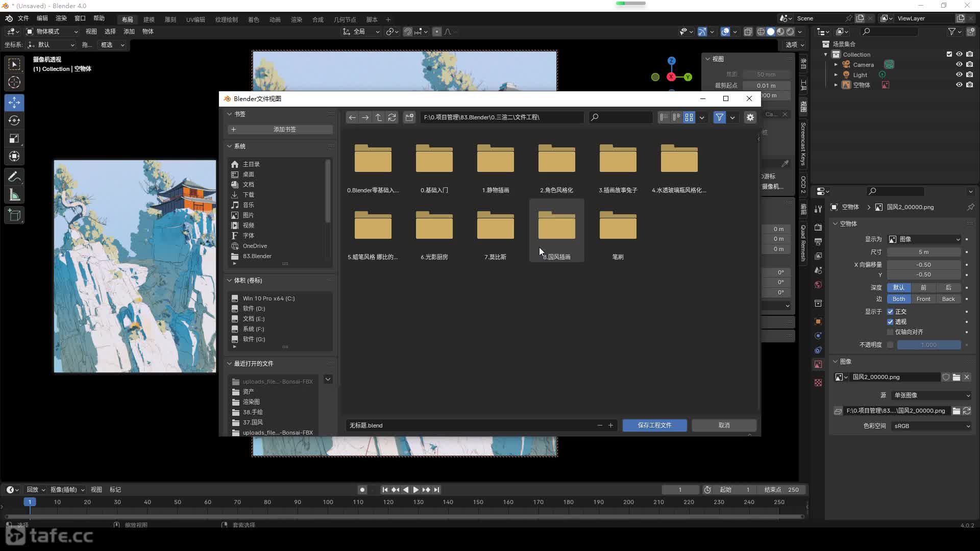Select the Scale tool

tap(14, 138)
